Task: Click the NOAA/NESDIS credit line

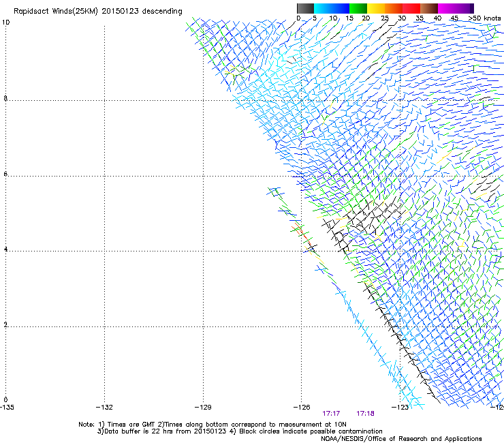Action: [401, 439]
